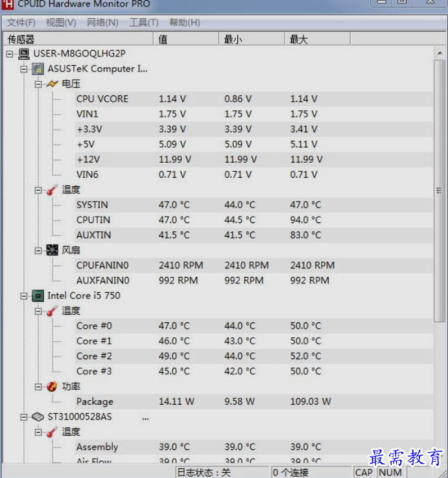Screen dimensions: 448x478
Task: Click the NUM status bar indicator
Action: coord(390,472)
